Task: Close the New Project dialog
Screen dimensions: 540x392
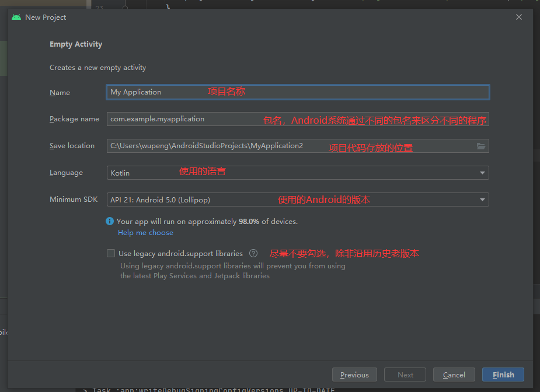Action: 519,17
